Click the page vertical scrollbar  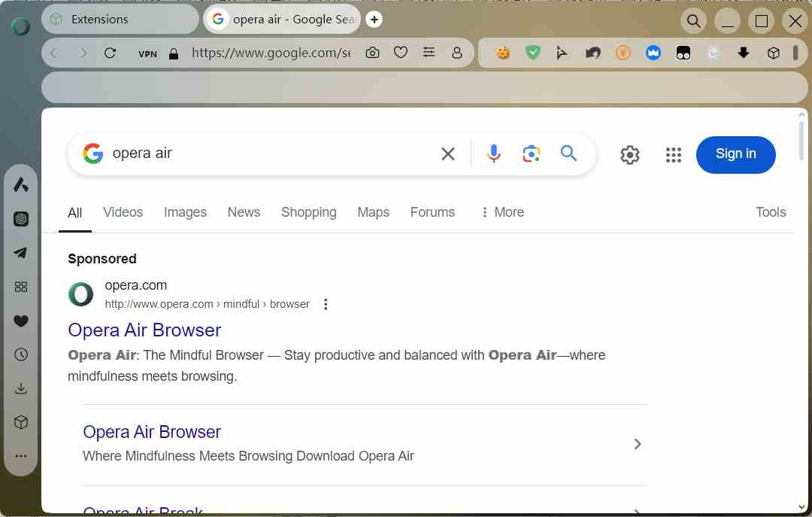[801, 140]
